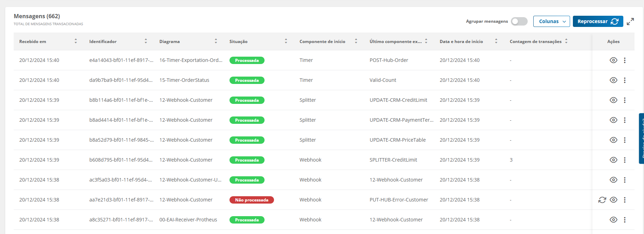Select identifier b8ad4414-bf01-11ef-bf1e-...

coord(121,120)
